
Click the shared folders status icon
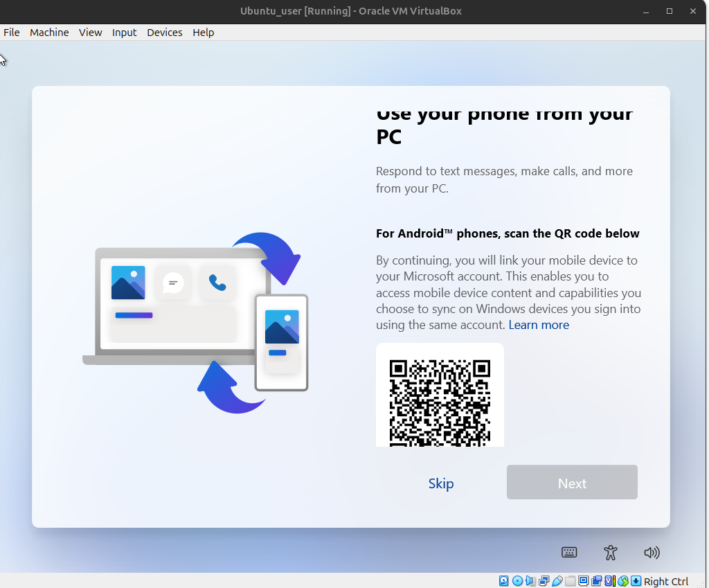(x=571, y=581)
